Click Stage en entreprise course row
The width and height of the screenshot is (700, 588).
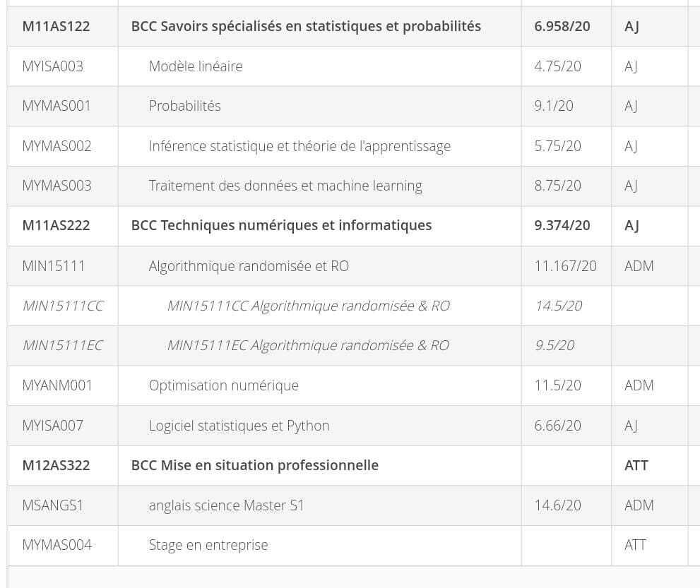pos(348,545)
